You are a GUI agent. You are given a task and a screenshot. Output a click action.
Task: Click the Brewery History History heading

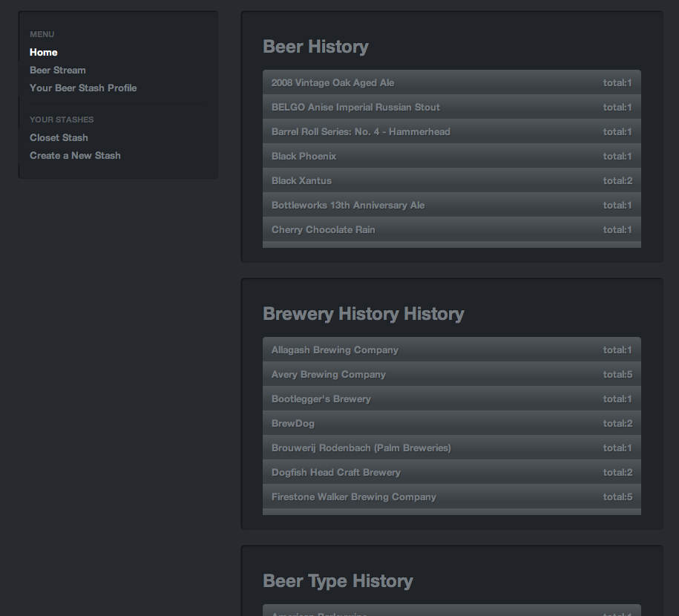click(x=364, y=314)
